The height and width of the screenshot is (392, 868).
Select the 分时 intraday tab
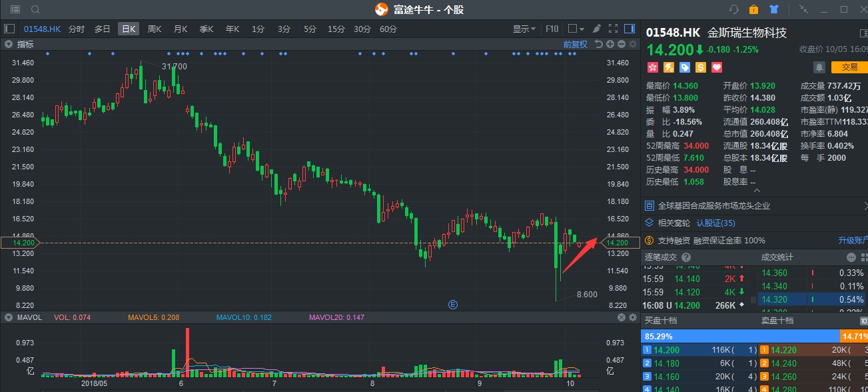(77, 29)
